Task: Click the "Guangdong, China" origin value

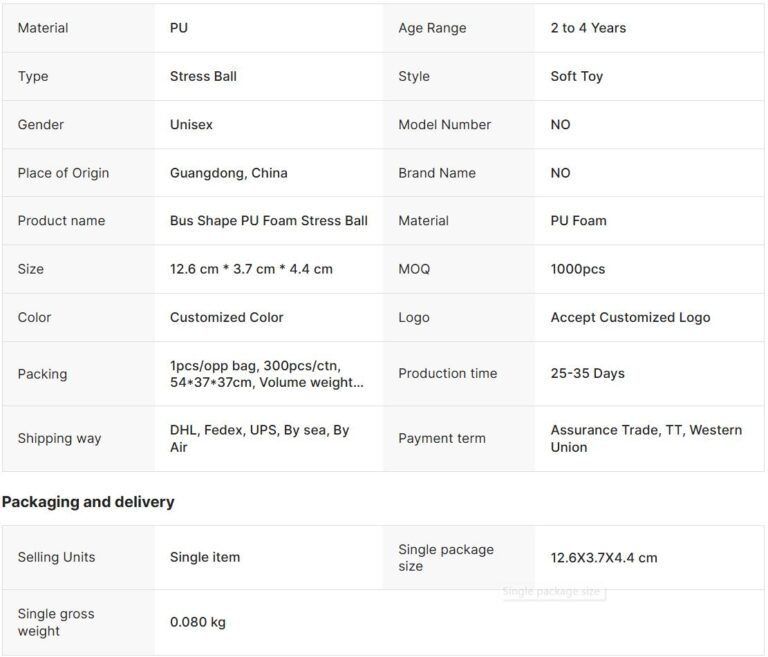Action: click(x=228, y=173)
